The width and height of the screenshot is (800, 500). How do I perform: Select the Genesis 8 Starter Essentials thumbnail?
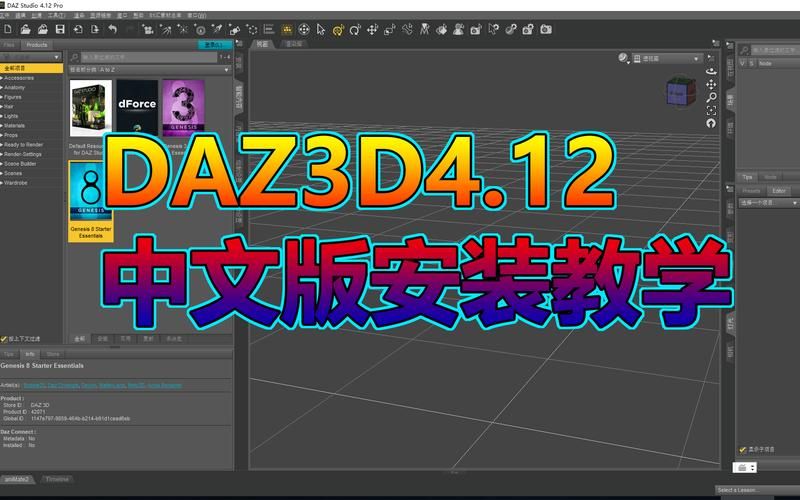click(91, 201)
